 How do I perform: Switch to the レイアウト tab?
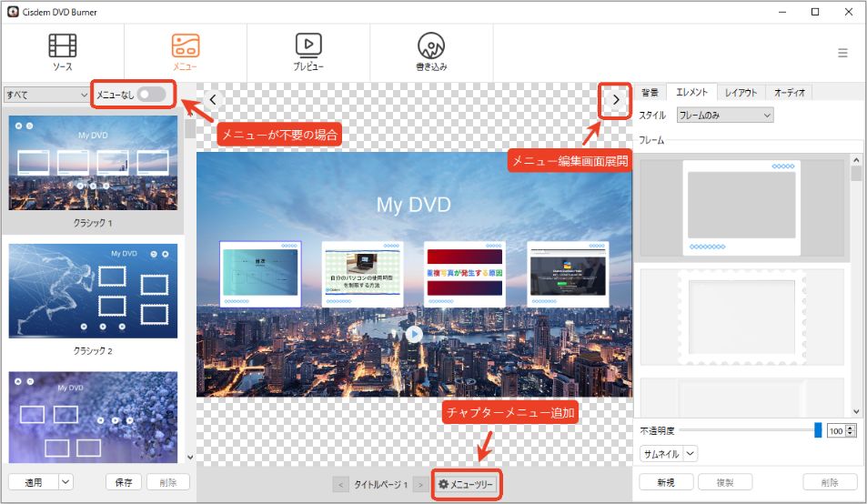pyautogui.click(x=741, y=92)
